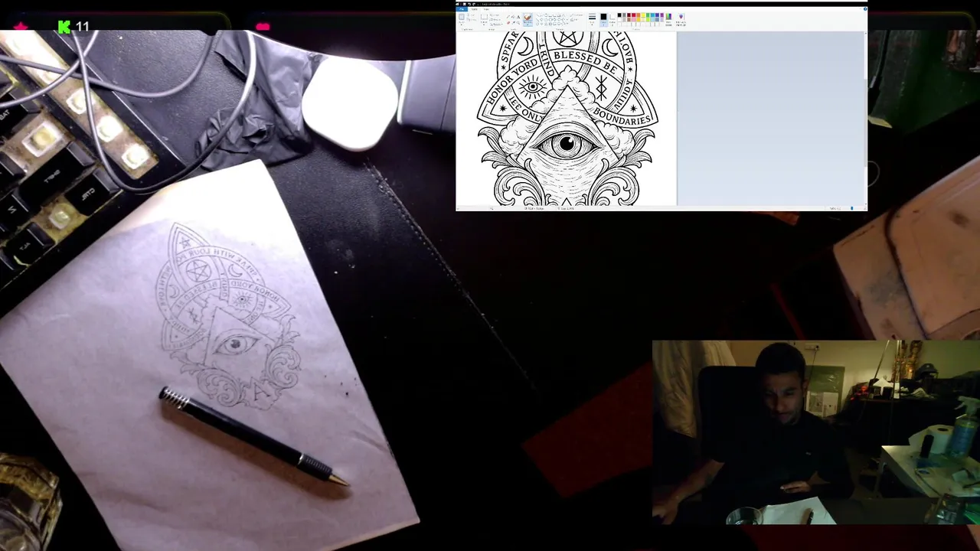Pick the purple palette swatch
Image resolution: width=980 pixels, height=551 pixels.
point(662,15)
